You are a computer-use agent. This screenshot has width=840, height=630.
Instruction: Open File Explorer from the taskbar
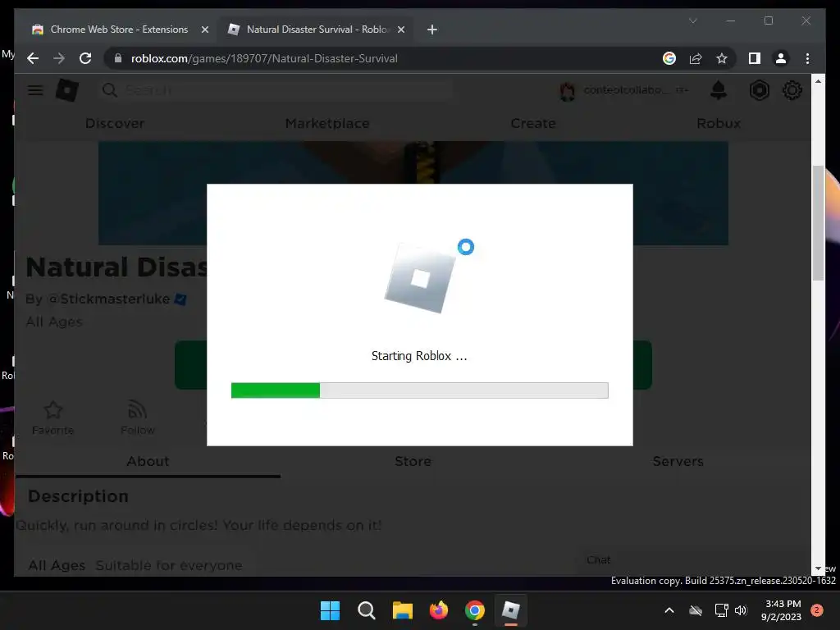pos(402,610)
